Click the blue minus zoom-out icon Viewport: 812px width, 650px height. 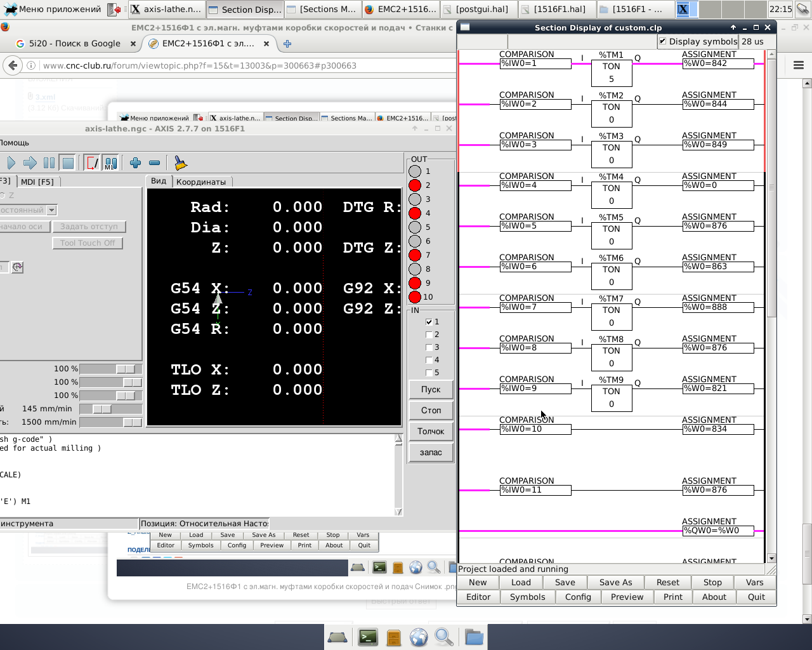tap(154, 163)
